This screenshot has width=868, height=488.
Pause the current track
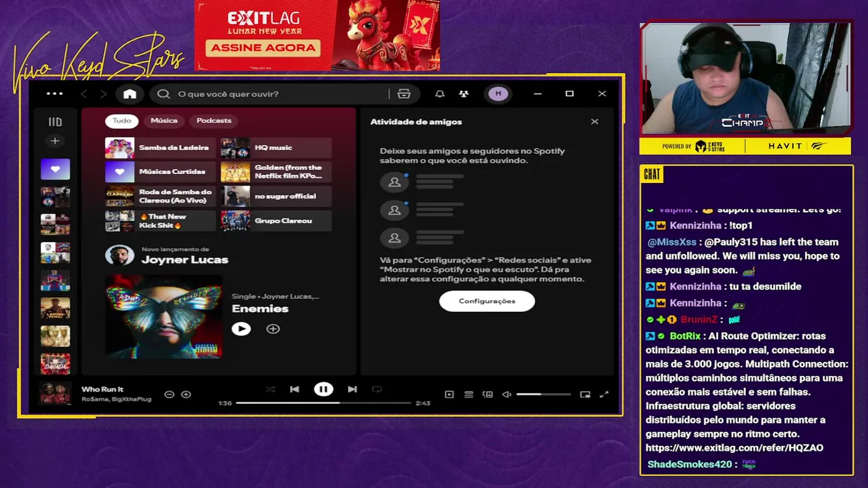tap(323, 389)
